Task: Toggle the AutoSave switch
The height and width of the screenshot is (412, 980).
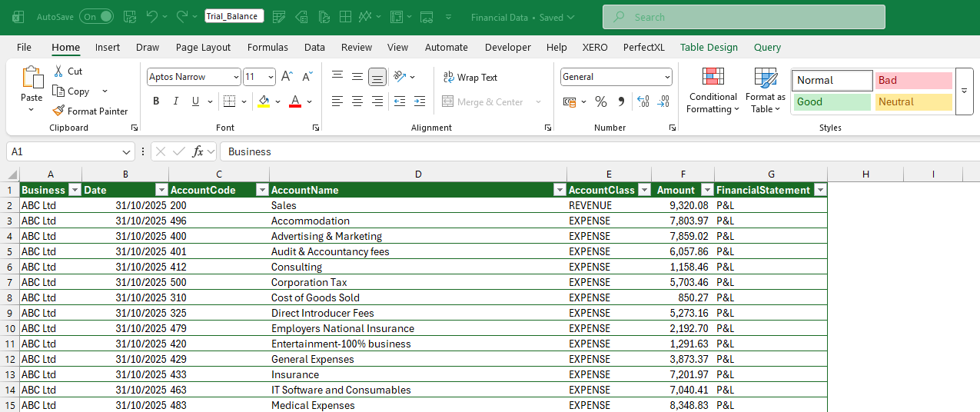Action: 96,16
